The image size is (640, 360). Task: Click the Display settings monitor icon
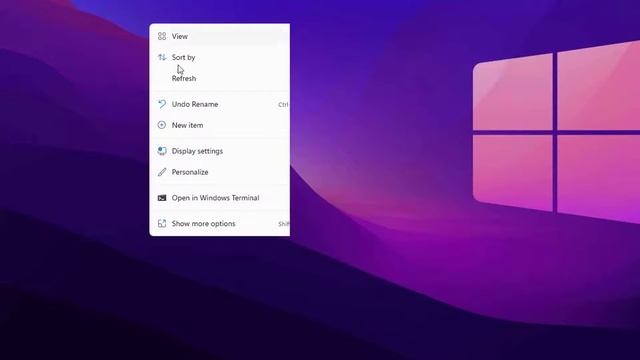(x=162, y=151)
